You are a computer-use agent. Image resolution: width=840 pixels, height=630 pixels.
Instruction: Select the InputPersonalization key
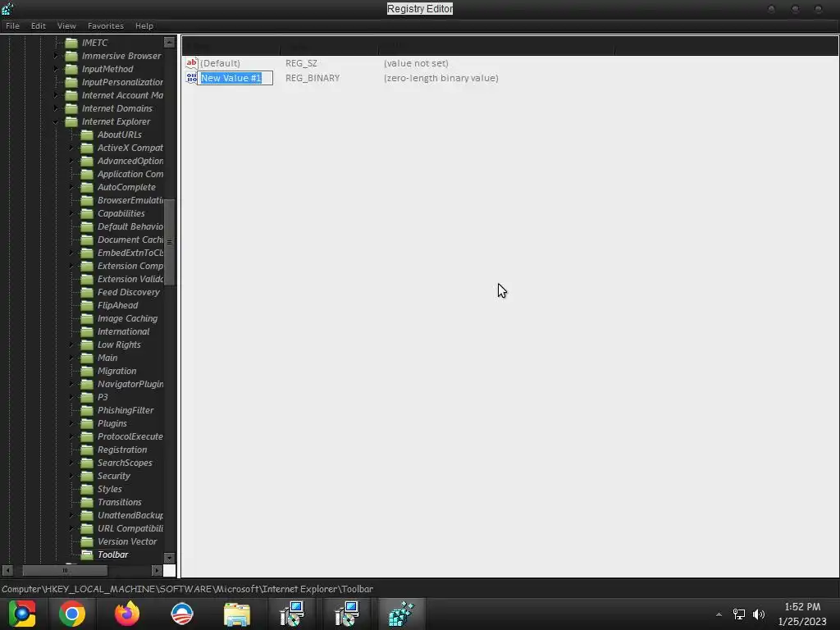122,82
